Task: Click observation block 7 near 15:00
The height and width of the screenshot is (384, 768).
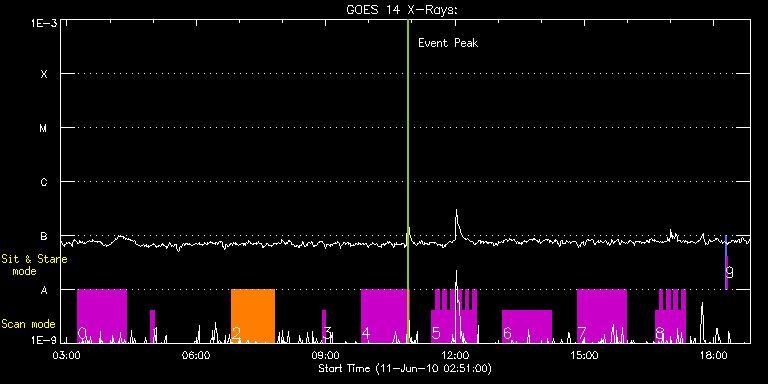Action: pos(601,316)
